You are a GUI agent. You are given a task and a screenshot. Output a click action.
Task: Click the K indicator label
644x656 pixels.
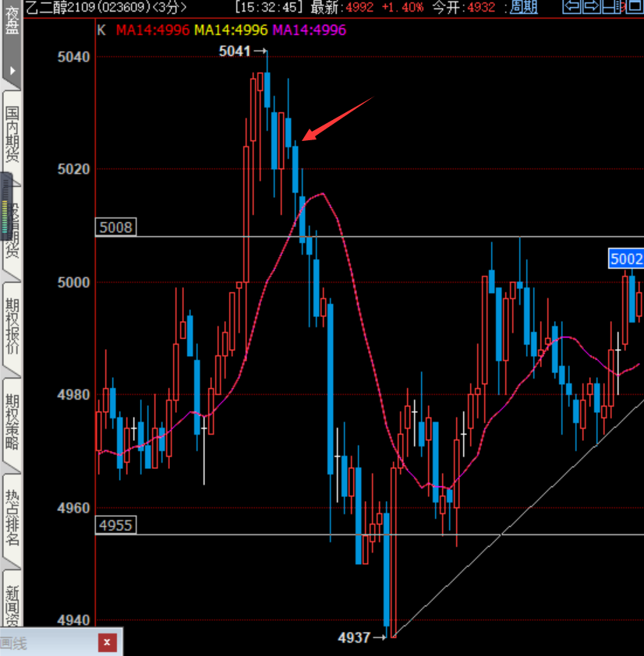click(101, 30)
